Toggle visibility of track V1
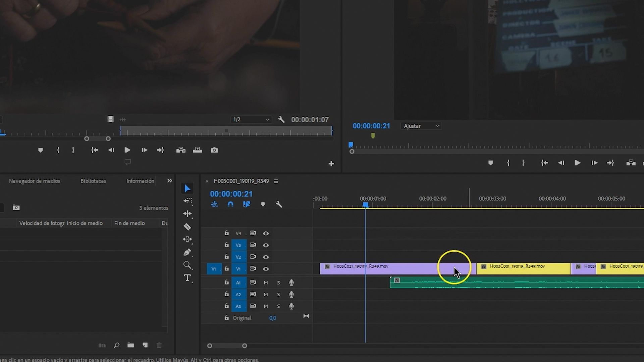 [266, 268]
